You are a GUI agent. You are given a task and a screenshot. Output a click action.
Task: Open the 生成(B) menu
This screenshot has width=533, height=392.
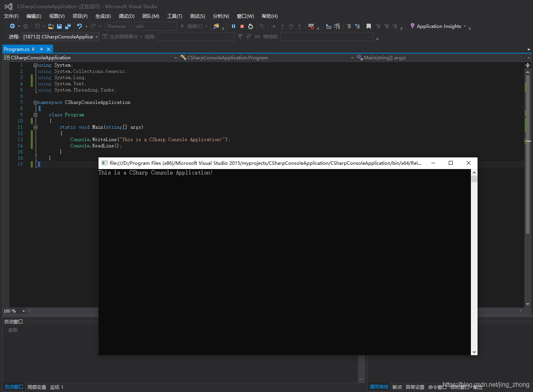pos(103,16)
